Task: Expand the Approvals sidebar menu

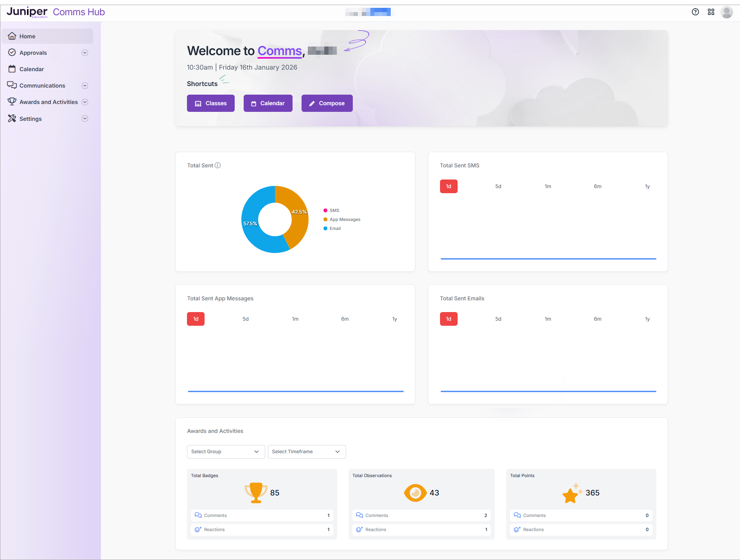Action: click(85, 53)
